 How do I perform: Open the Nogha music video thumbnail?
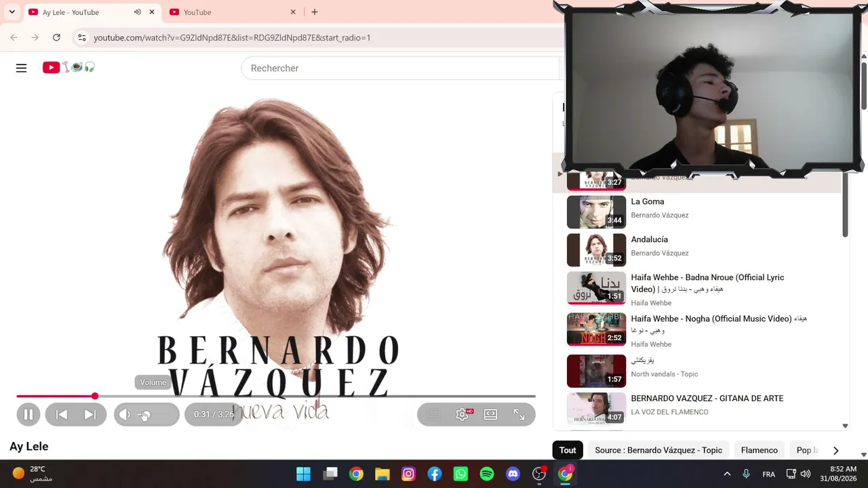coord(596,329)
